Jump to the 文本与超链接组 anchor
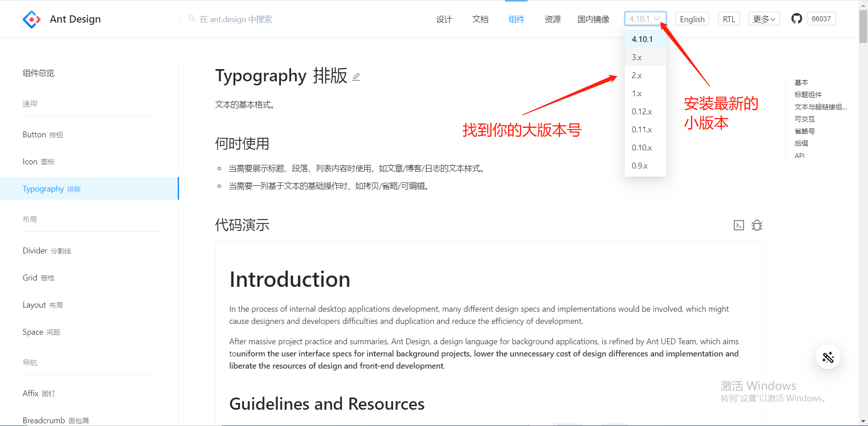Screen dimensions: 868x426 pyautogui.click(x=821, y=107)
